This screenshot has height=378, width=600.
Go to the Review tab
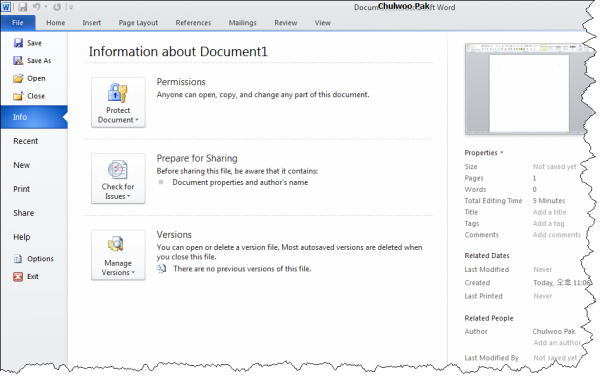coord(285,23)
